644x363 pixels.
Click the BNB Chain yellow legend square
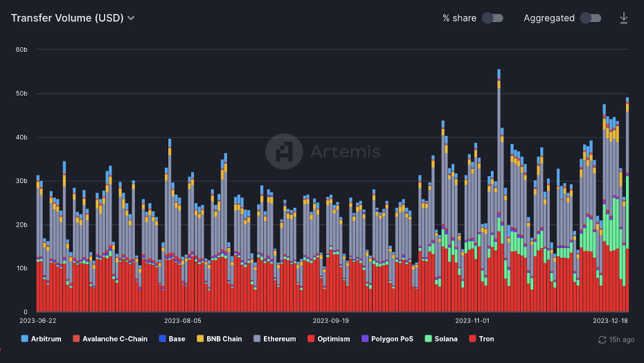click(x=200, y=339)
